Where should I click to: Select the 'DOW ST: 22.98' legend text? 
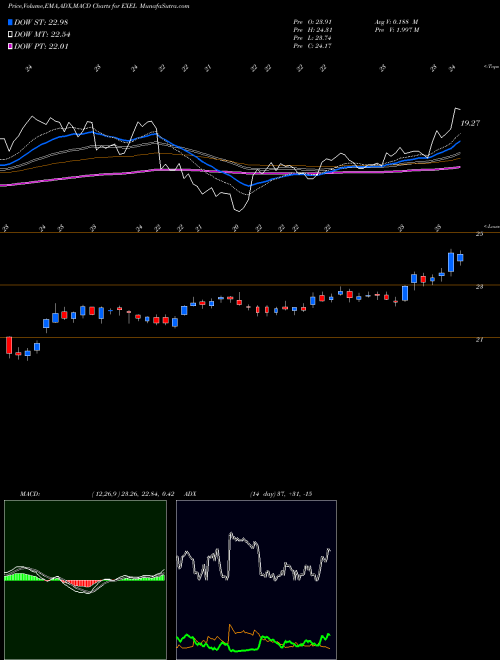pos(41,22)
